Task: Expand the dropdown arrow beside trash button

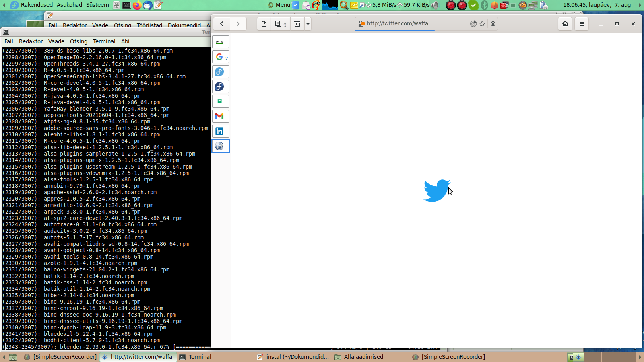Action: click(308, 24)
